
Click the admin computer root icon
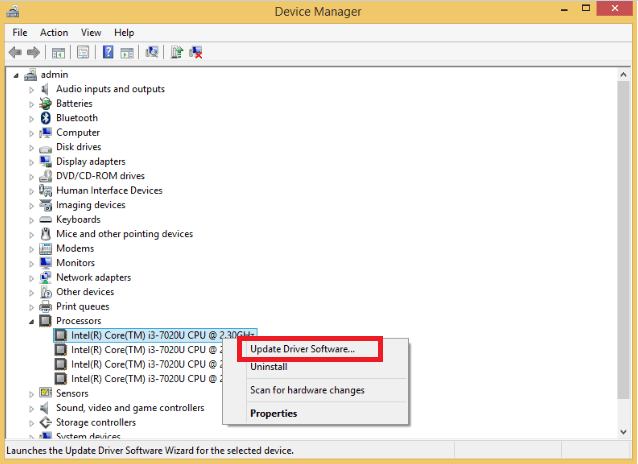[31, 74]
